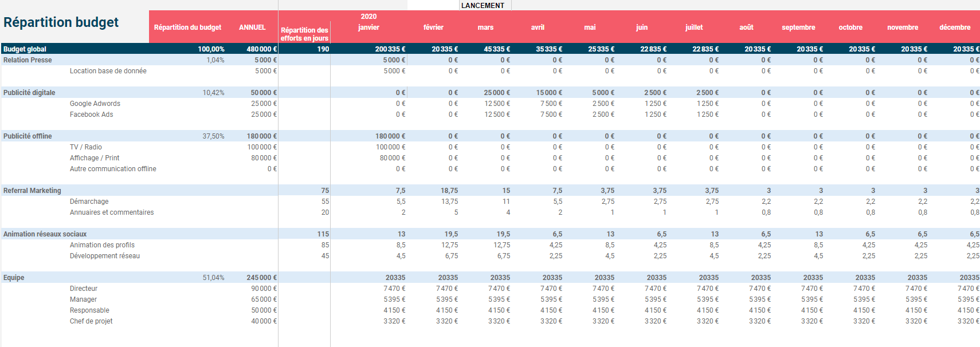980x347 pixels.
Task: Select the 'Chef de projet' row label
Action: point(91,321)
